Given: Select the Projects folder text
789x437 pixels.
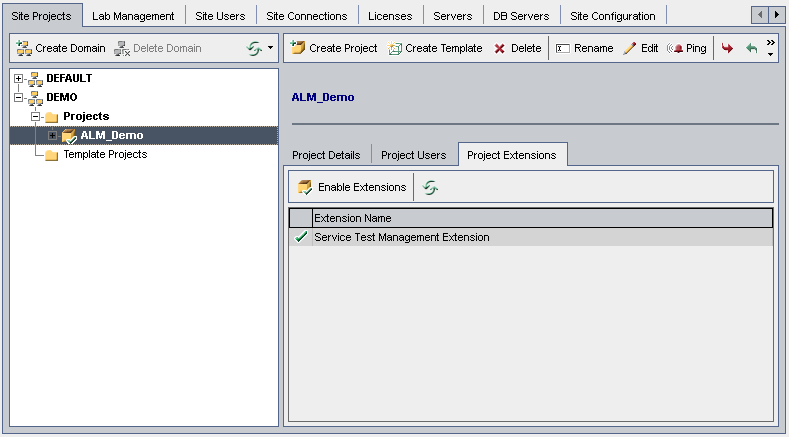Looking at the screenshot, I should (x=87, y=116).
